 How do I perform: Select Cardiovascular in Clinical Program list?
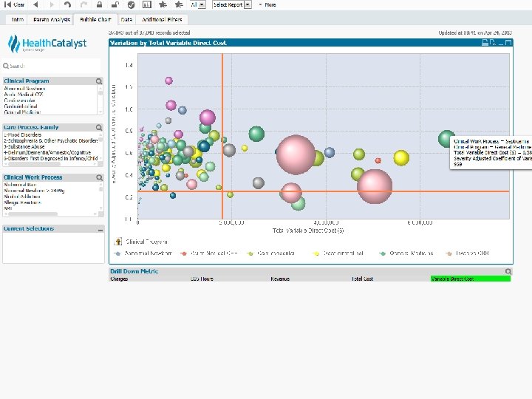point(50,100)
